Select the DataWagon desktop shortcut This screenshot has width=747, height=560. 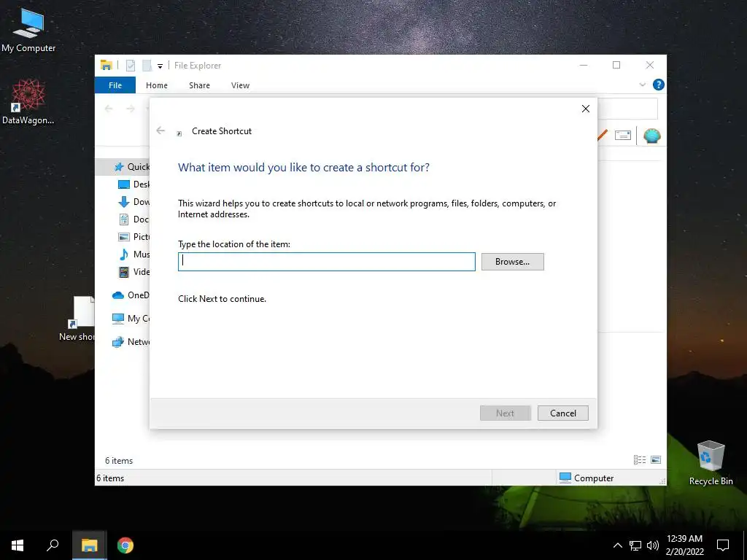pyautogui.click(x=28, y=102)
